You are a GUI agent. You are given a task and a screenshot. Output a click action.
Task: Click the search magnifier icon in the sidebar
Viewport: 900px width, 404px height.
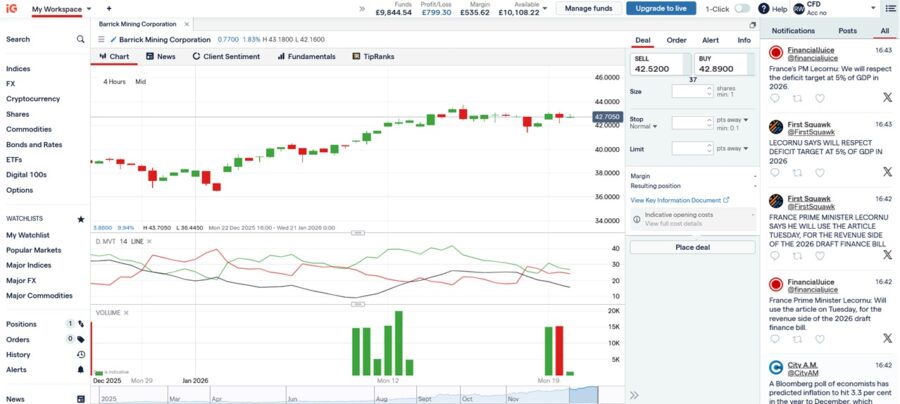coord(80,39)
